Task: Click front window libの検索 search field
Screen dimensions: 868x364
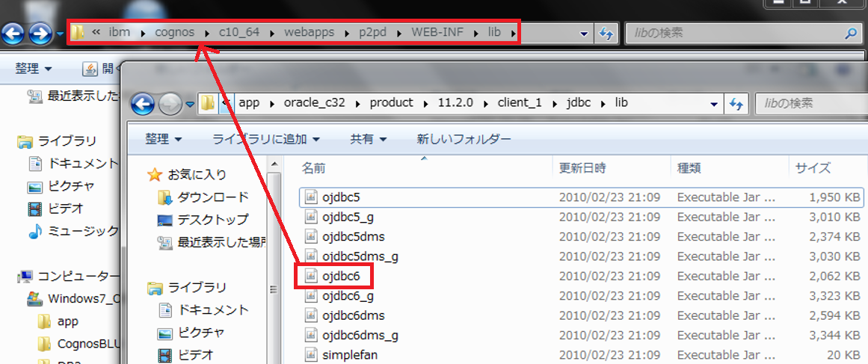Action: coord(810,103)
